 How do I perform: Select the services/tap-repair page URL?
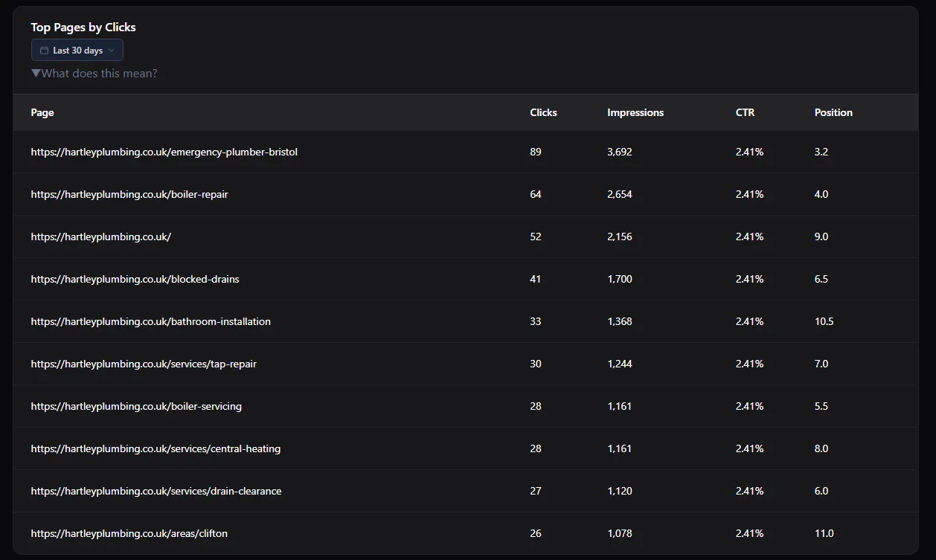144,364
